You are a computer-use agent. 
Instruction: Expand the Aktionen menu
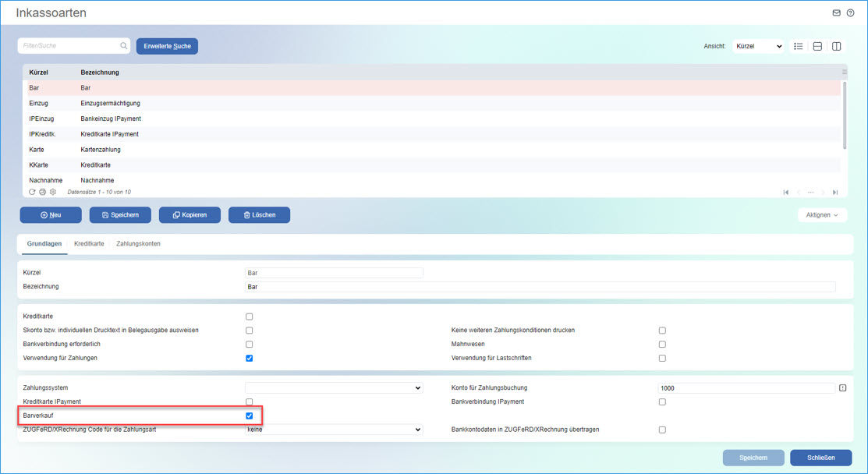[x=822, y=214]
